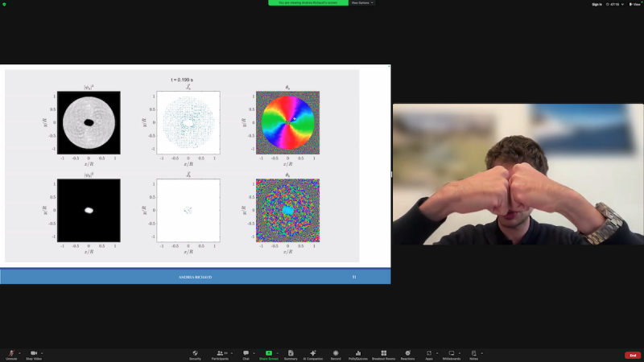This screenshot has height=362, width=644.
Task: Click the green Share Screen icon
Action: tap(269, 353)
